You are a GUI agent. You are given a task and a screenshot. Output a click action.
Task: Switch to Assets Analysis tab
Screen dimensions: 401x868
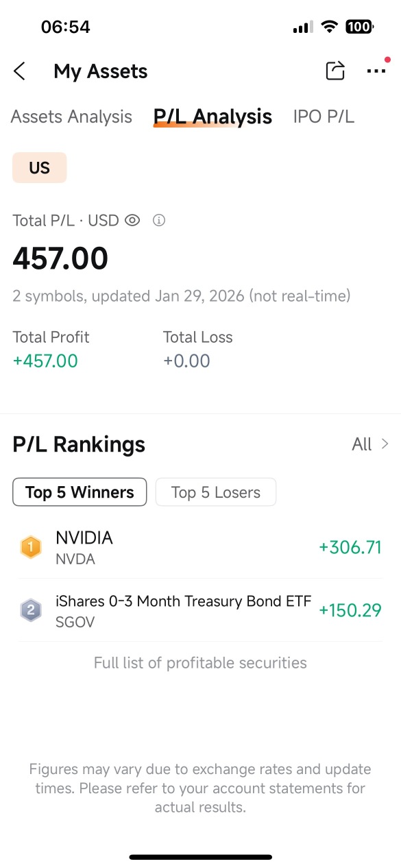[71, 117]
